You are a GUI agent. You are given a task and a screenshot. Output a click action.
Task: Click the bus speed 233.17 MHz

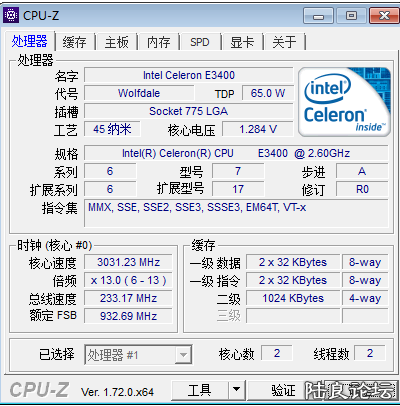click(x=128, y=298)
